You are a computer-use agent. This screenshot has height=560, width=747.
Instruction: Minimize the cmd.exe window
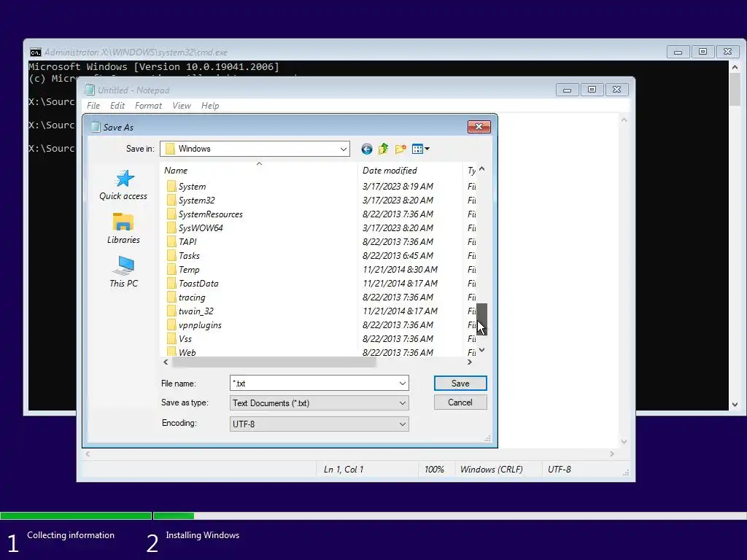(678, 52)
